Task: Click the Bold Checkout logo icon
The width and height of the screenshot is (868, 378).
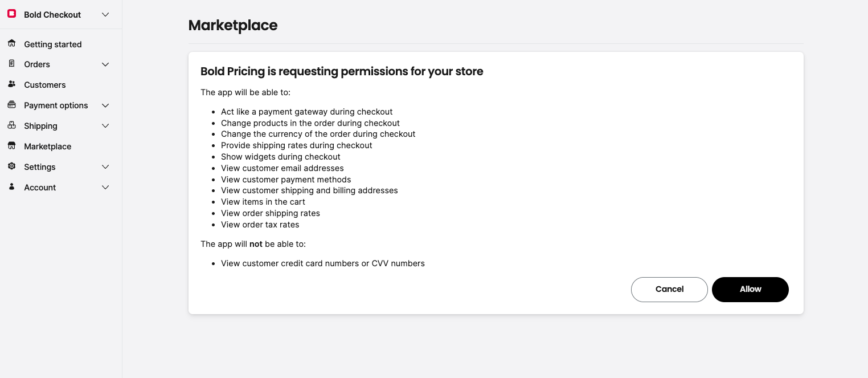Action: point(11,14)
